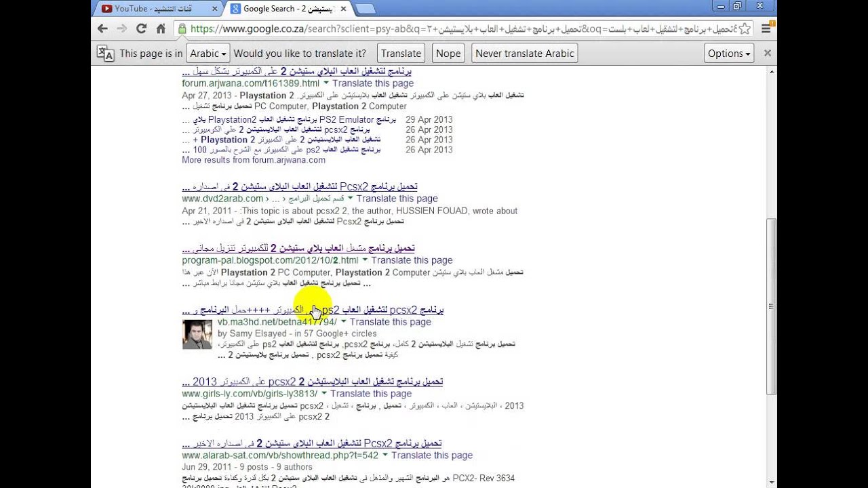Image resolution: width=868 pixels, height=488 pixels.
Task: Dismiss the translate bar with X
Action: [x=768, y=53]
